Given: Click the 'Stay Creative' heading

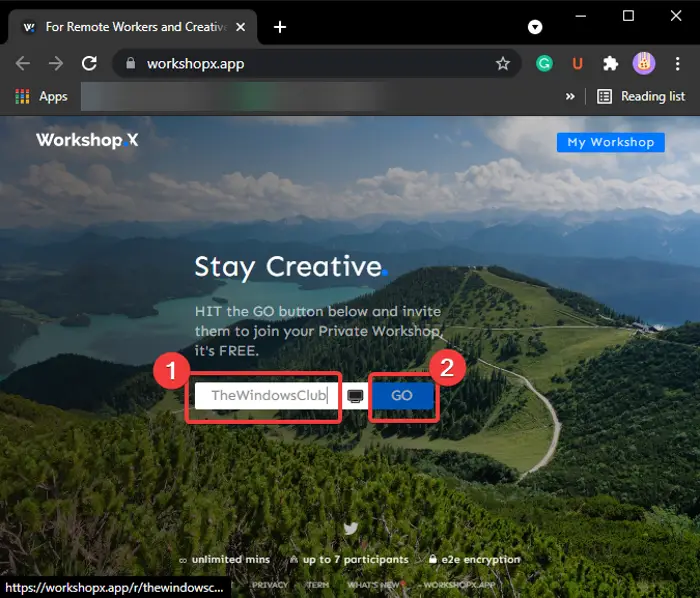Looking at the screenshot, I should tap(291, 267).
